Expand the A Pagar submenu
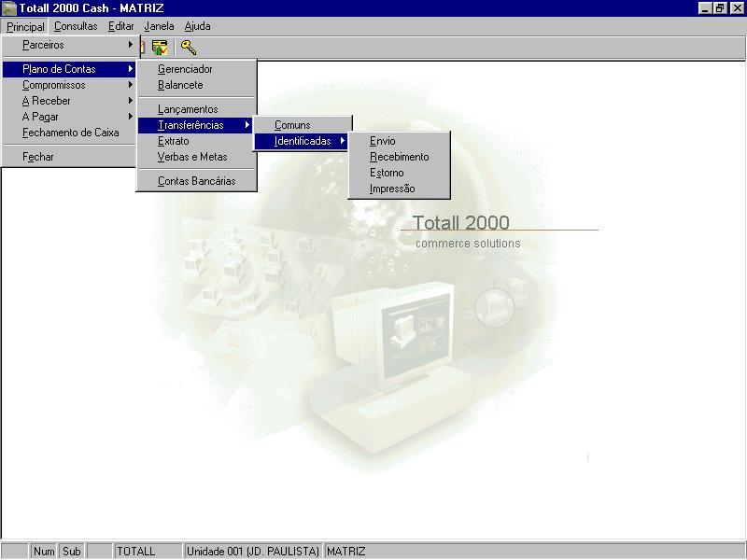 [x=69, y=117]
